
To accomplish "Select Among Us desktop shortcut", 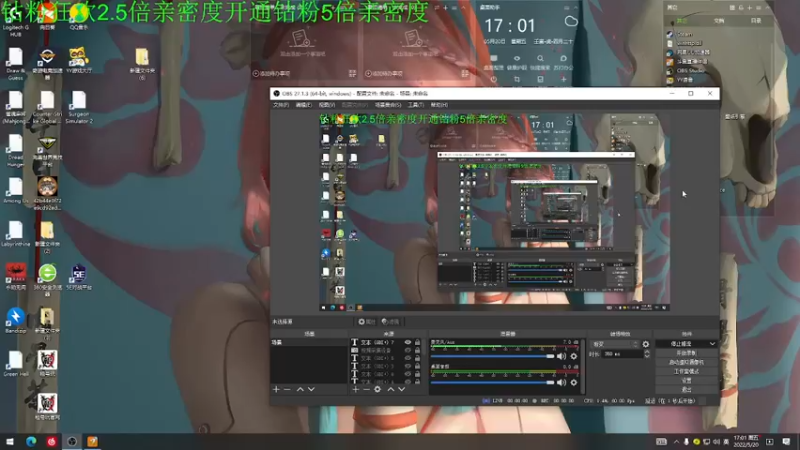I will pyautogui.click(x=15, y=191).
